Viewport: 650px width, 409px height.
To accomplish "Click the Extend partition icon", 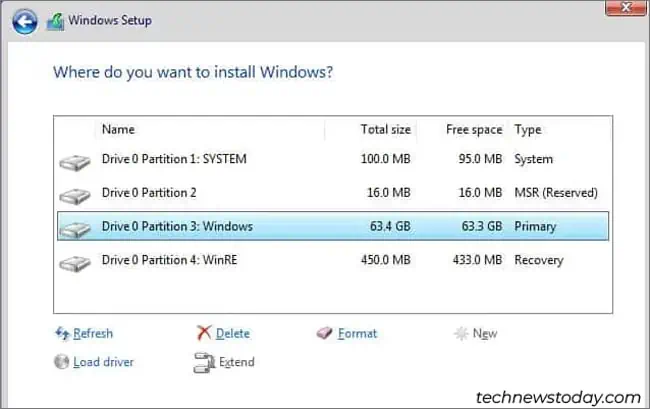I will [204, 363].
